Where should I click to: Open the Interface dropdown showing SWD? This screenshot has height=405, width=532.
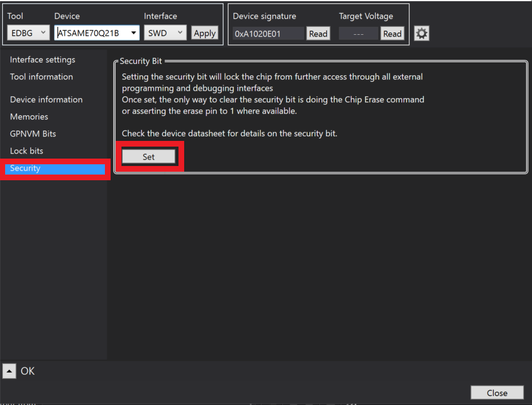pos(165,33)
